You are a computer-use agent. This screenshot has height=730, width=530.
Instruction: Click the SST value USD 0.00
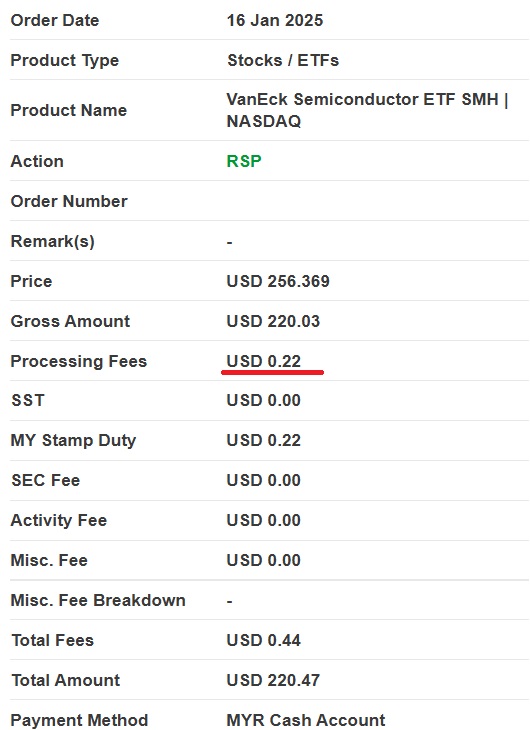(263, 400)
